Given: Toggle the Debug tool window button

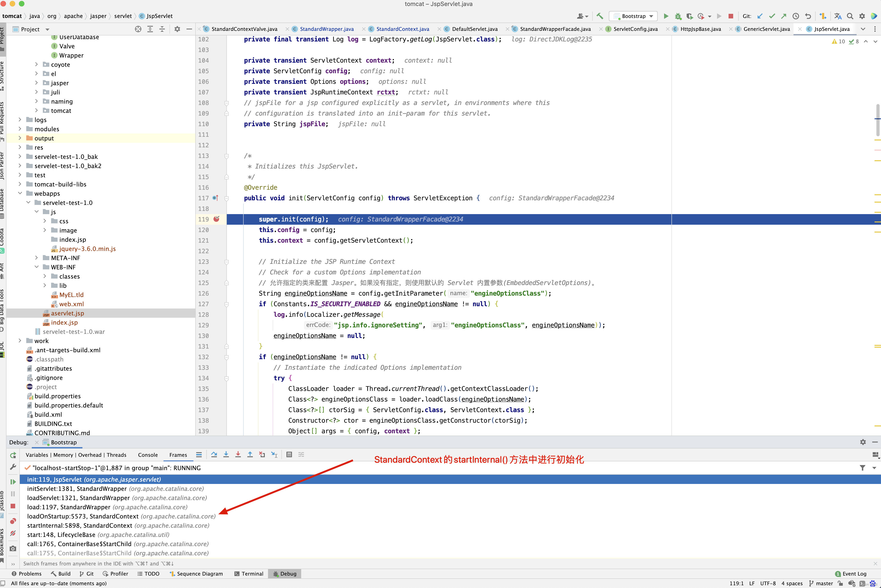Looking at the screenshot, I should tap(285, 573).
